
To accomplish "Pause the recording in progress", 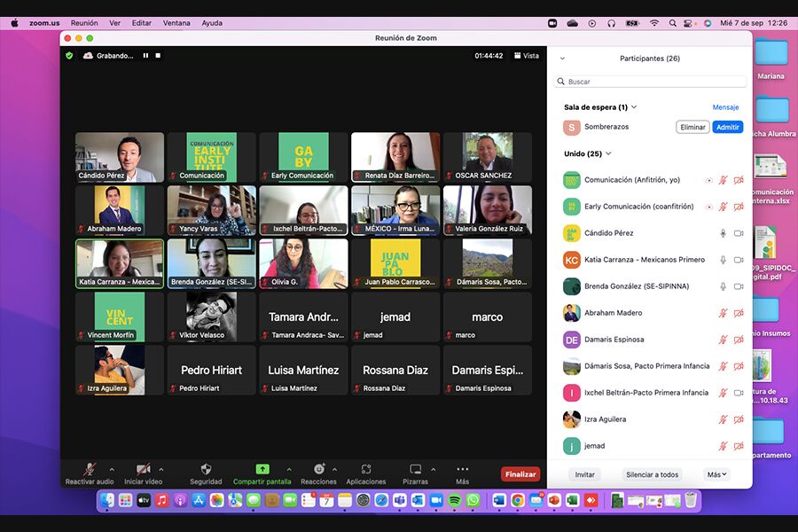I will [145, 55].
